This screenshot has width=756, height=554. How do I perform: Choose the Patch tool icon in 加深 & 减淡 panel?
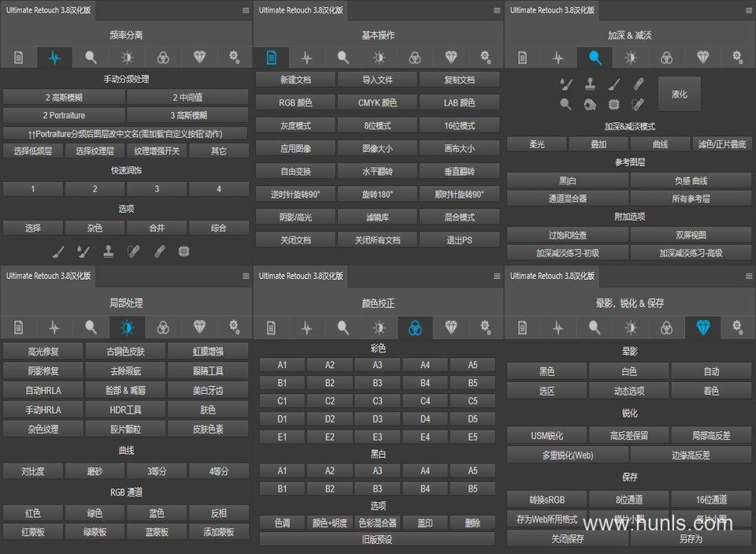coord(638,104)
